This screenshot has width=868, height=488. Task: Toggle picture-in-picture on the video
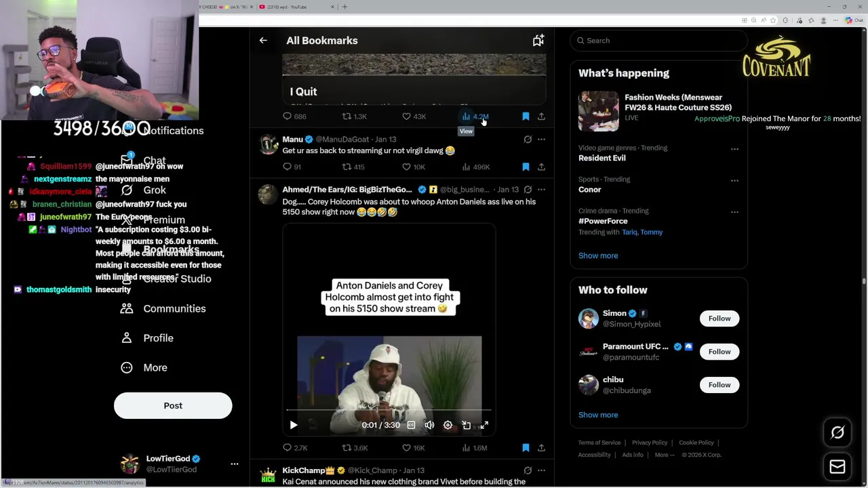[466, 425]
